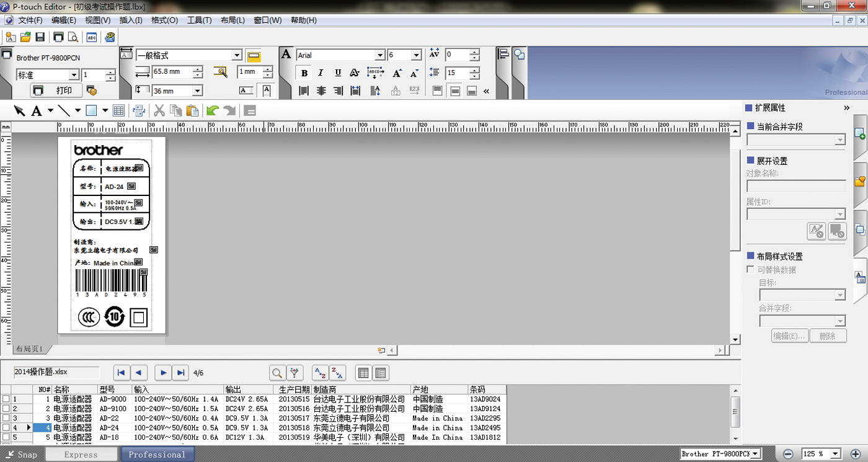
Task: Open the Arial font dropdown
Action: click(x=380, y=55)
